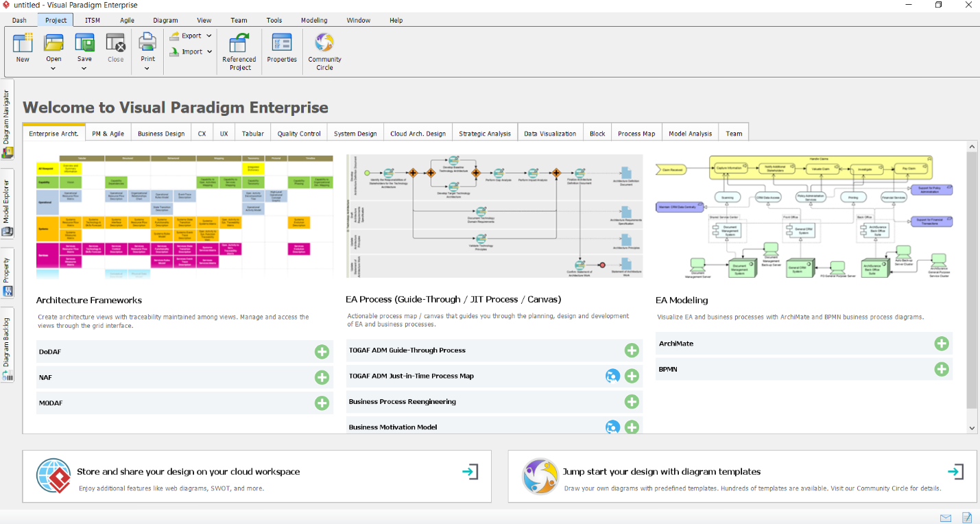This screenshot has width=980, height=524.
Task: Click blue online icon beside TOGAF Just-in-Time
Action: [612, 376]
